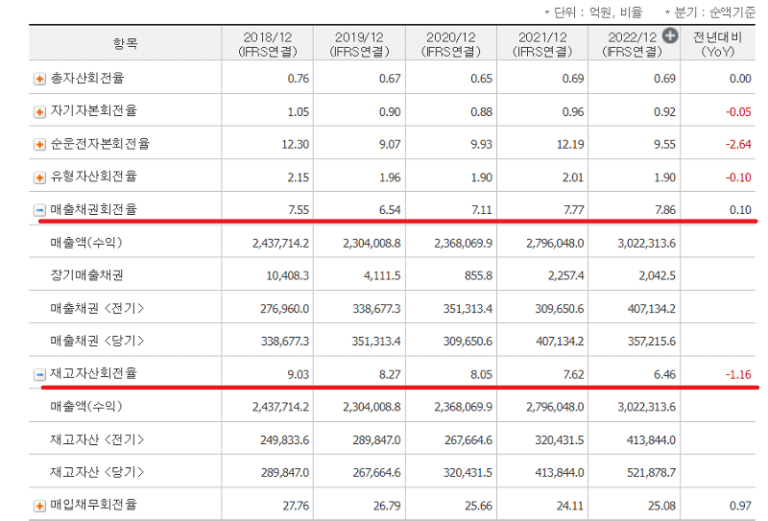Click the 매출채권회전율 label
Image resolution: width=768 pixels, height=521 pixels.
[x=93, y=210]
